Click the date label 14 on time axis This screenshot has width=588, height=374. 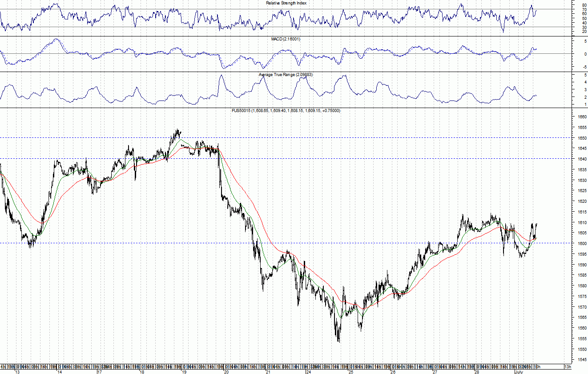59,371
